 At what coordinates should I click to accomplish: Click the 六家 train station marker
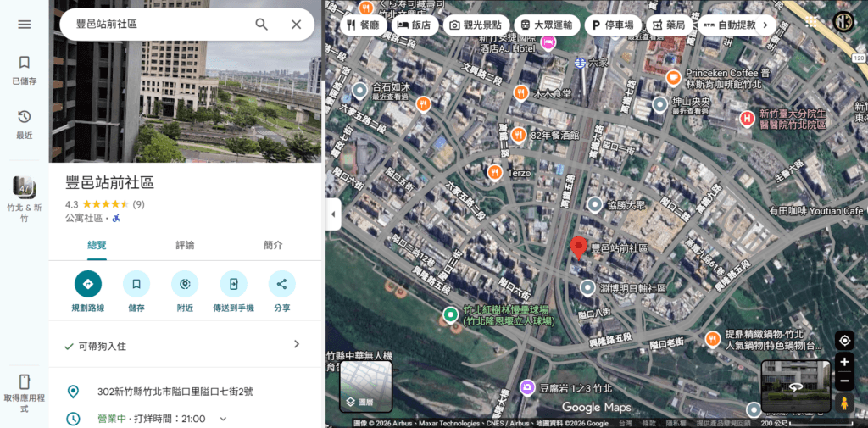(x=580, y=62)
